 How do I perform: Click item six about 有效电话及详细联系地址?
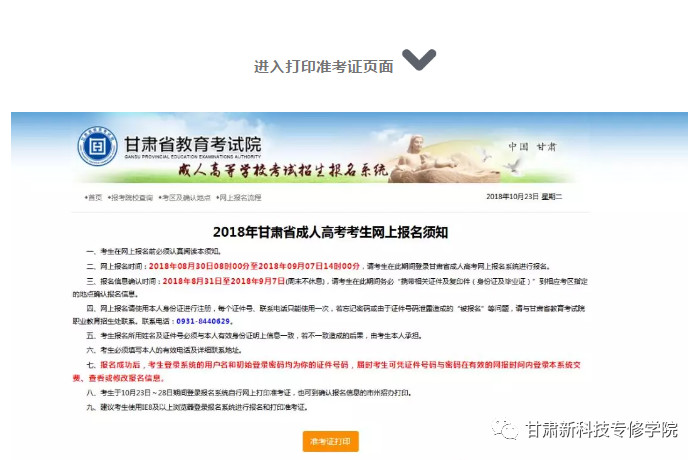pos(165,350)
